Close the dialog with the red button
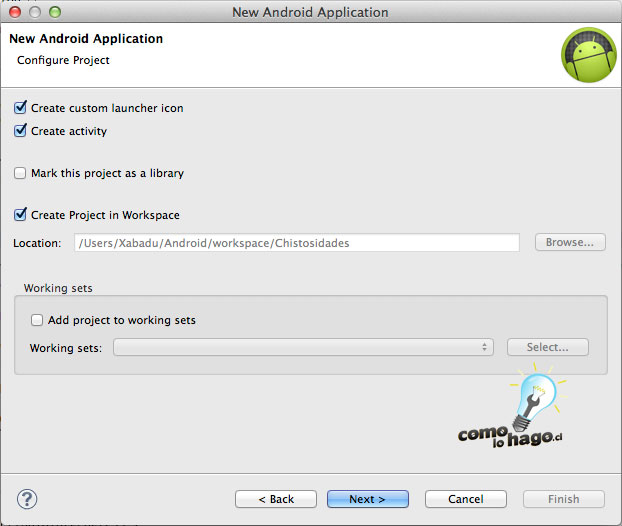The height and width of the screenshot is (526, 622). pyautogui.click(x=15, y=12)
